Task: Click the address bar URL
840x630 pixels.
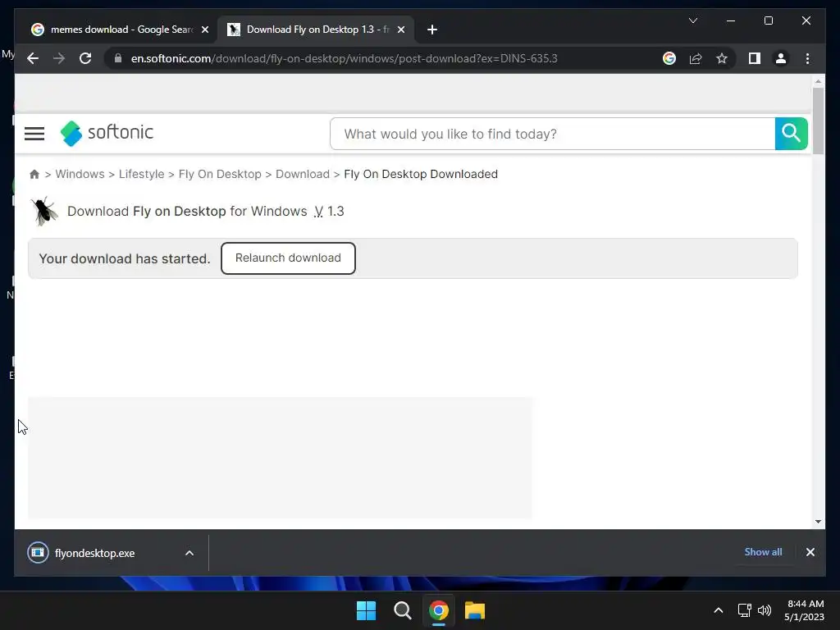Action: click(x=344, y=58)
